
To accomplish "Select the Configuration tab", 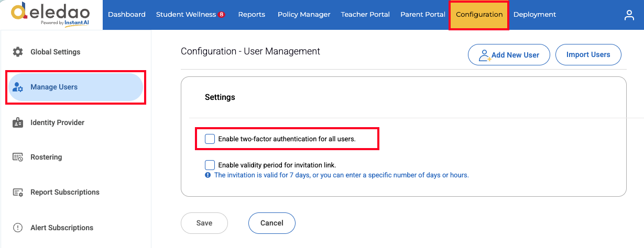I will tap(479, 15).
